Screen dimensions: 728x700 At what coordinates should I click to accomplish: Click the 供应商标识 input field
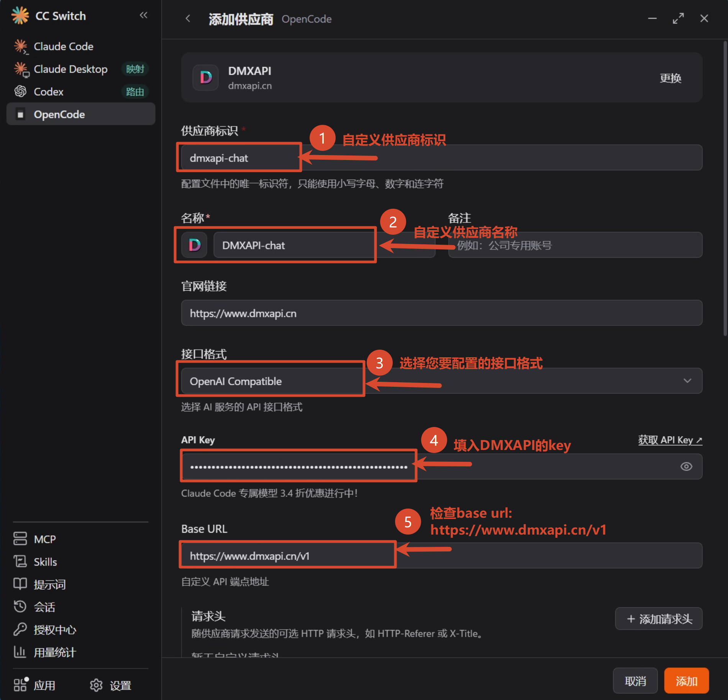tap(441, 157)
